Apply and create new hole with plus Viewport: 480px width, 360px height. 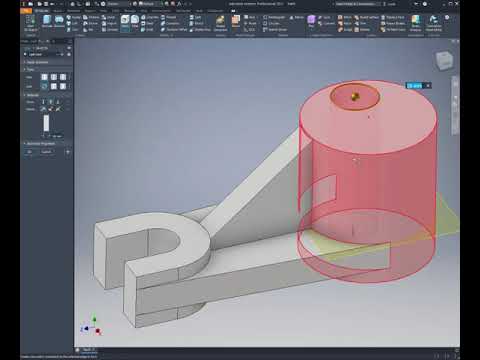[x=68, y=152]
